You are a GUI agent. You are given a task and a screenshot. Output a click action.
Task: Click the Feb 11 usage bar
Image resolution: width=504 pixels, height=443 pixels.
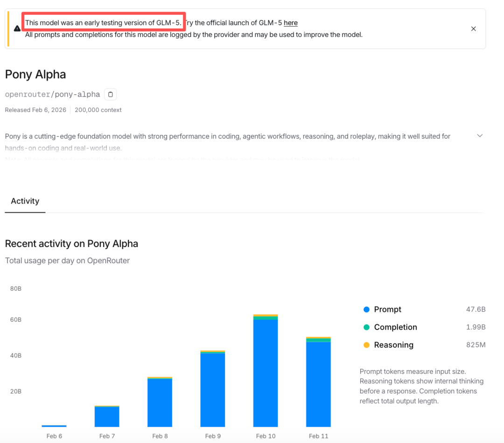[x=318, y=382]
